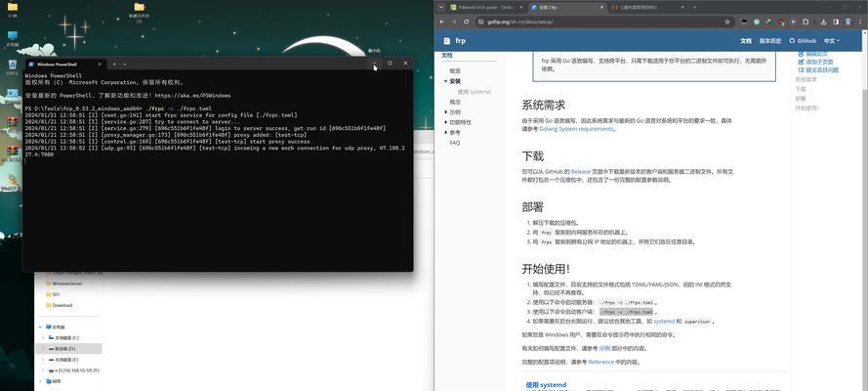
Task: Toggle the browser side panel icon
Action: 836,22
